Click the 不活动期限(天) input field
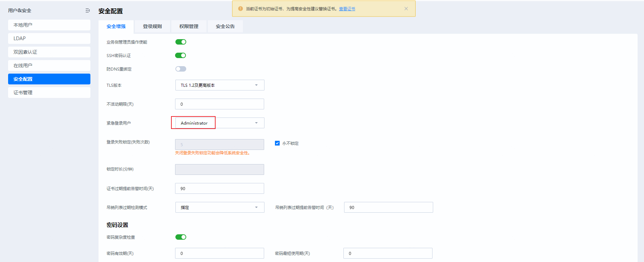The width and height of the screenshot is (644, 262). (220, 104)
